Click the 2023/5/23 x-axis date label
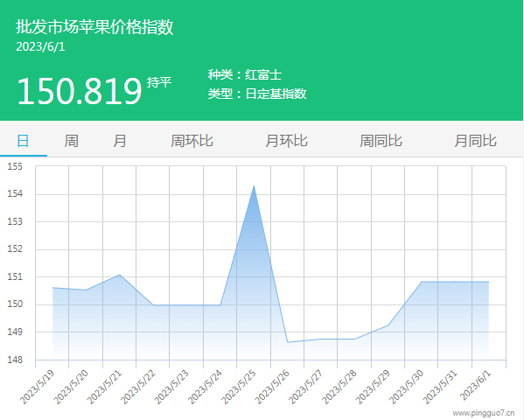Viewport: 524px width, 420px height. [171, 388]
